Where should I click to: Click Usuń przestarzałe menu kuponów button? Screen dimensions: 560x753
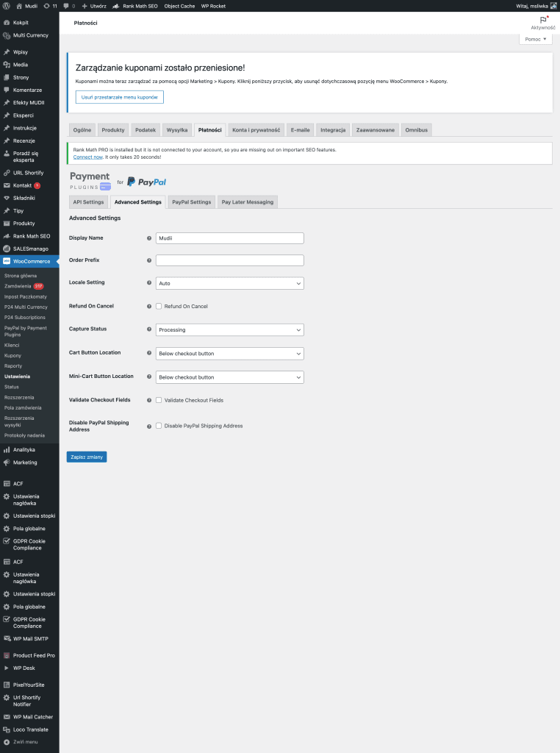[120, 98]
